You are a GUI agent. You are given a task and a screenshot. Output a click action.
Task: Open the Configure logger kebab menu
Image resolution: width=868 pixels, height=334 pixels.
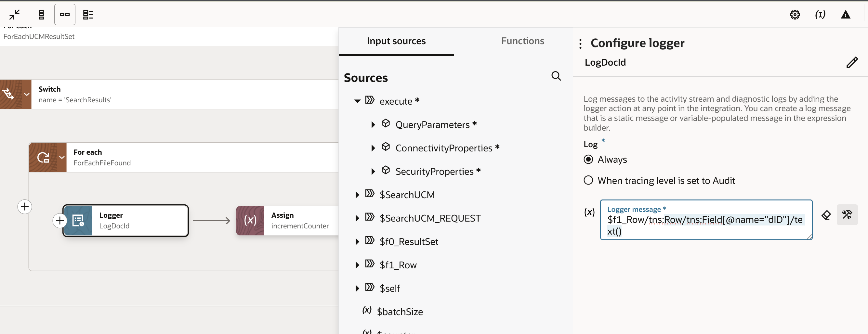[580, 44]
